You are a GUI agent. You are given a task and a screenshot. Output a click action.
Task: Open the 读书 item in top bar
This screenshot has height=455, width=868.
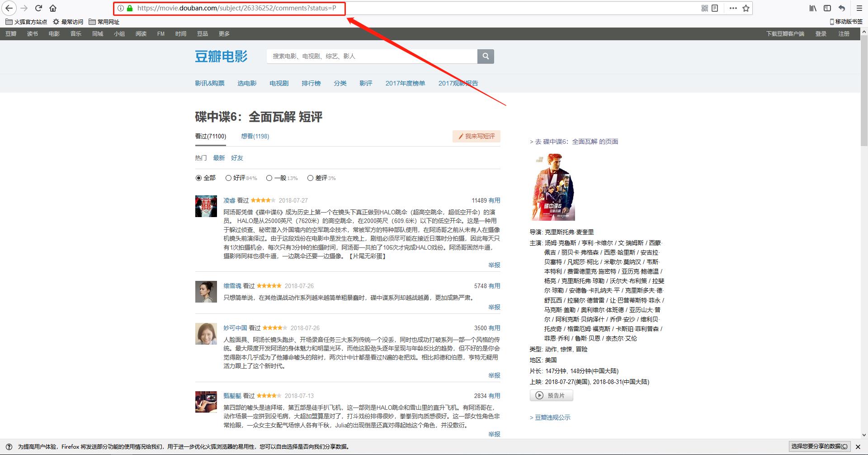(33, 34)
